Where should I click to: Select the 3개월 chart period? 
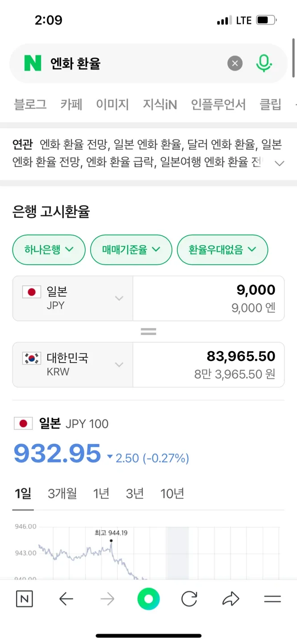[x=62, y=494]
